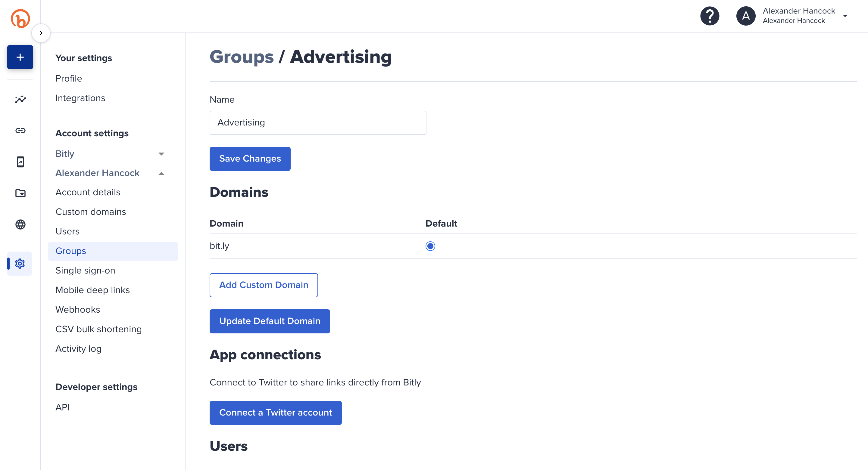The height and width of the screenshot is (470, 868).
Task: Click the blue plus create button
Action: (20, 57)
